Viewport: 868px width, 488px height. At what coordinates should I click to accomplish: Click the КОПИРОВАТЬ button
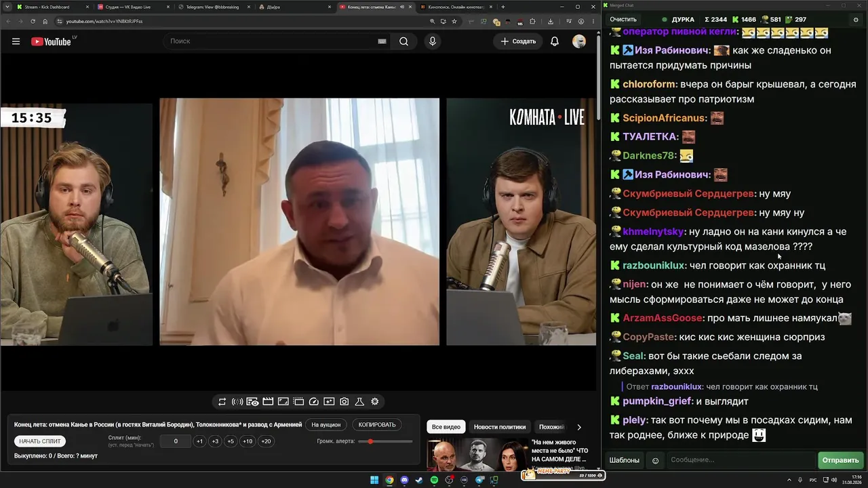point(377,425)
